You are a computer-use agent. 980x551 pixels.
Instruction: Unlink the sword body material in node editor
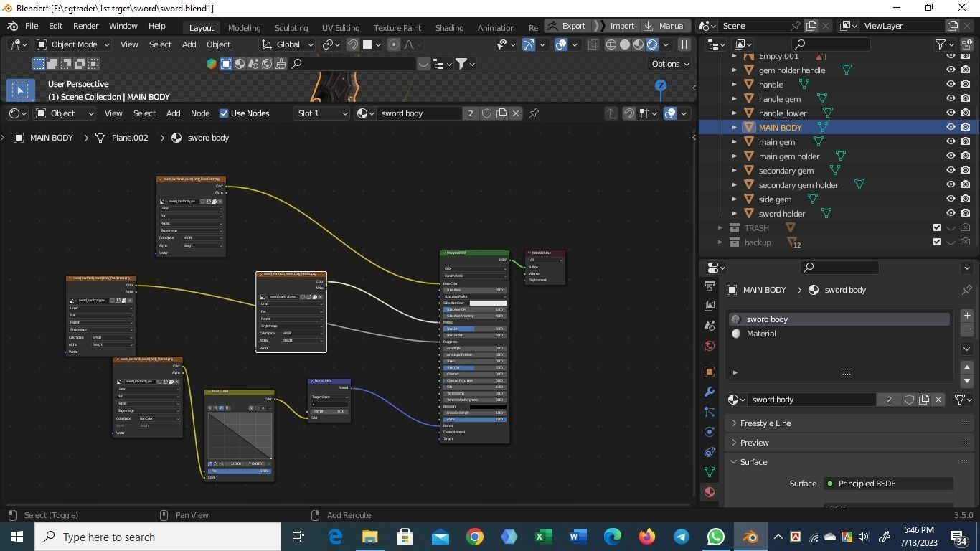tap(515, 113)
